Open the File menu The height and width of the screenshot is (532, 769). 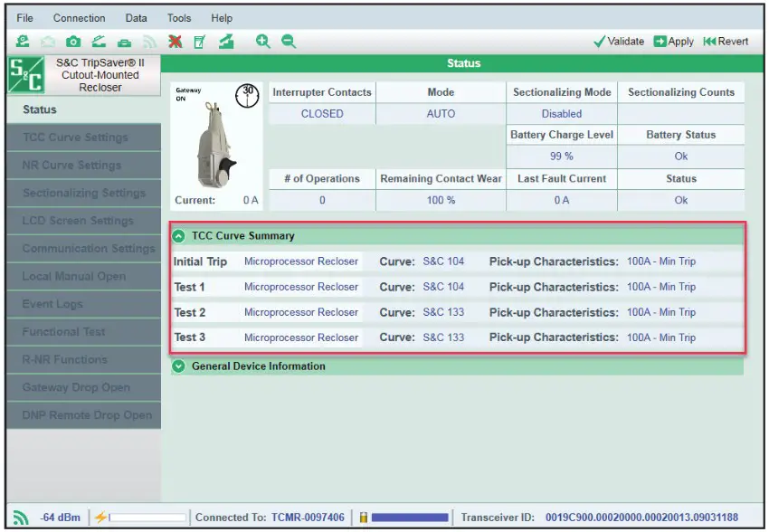click(x=25, y=18)
